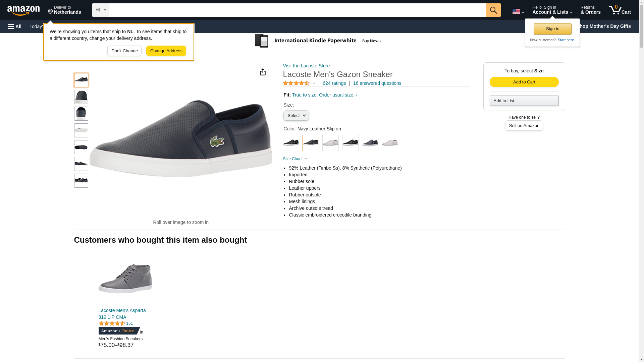Open the search category All dropdown
The height and width of the screenshot is (362, 644).
tap(100, 10)
